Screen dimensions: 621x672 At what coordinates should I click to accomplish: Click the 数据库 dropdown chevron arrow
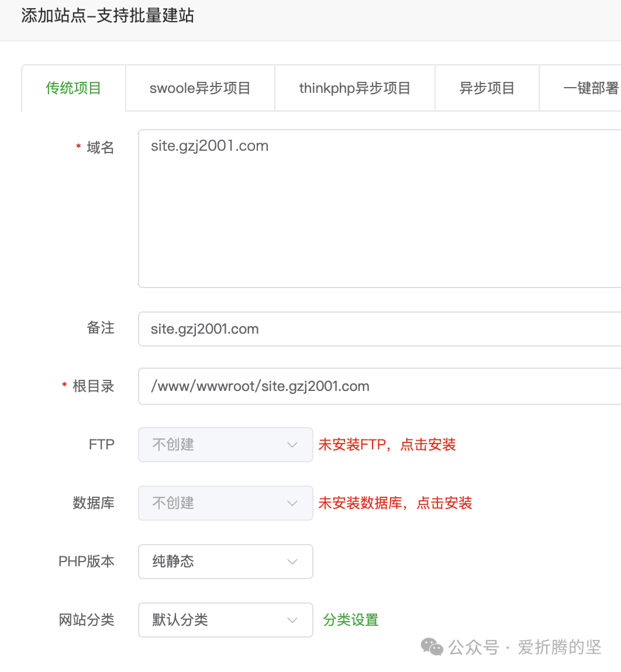[292, 503]
